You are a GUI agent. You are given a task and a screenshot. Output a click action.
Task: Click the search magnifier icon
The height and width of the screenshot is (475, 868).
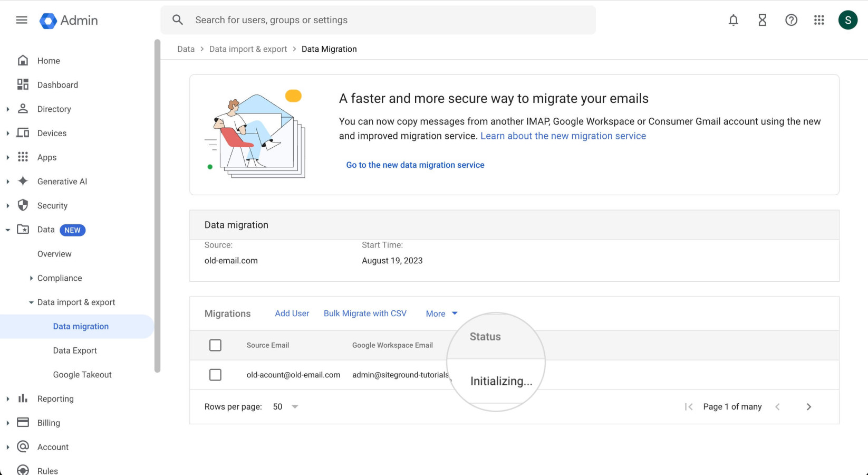pos(177,20)
